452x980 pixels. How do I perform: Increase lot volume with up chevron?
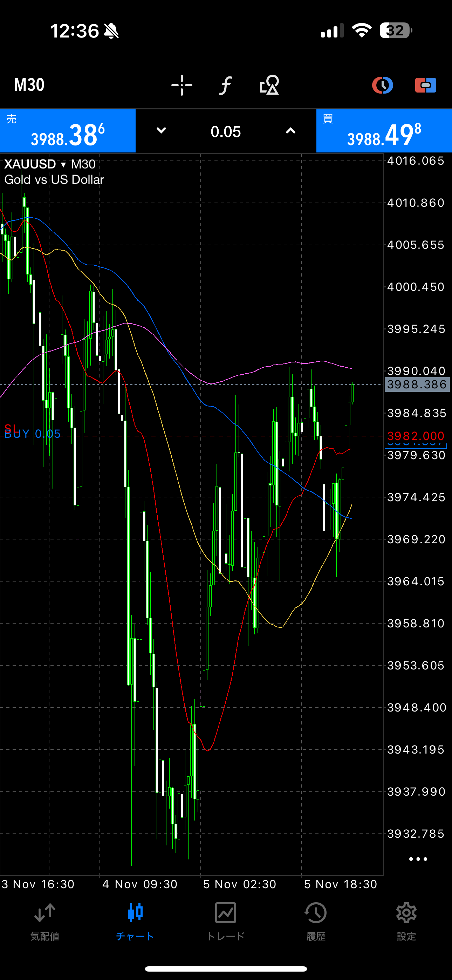pos(290,131)
